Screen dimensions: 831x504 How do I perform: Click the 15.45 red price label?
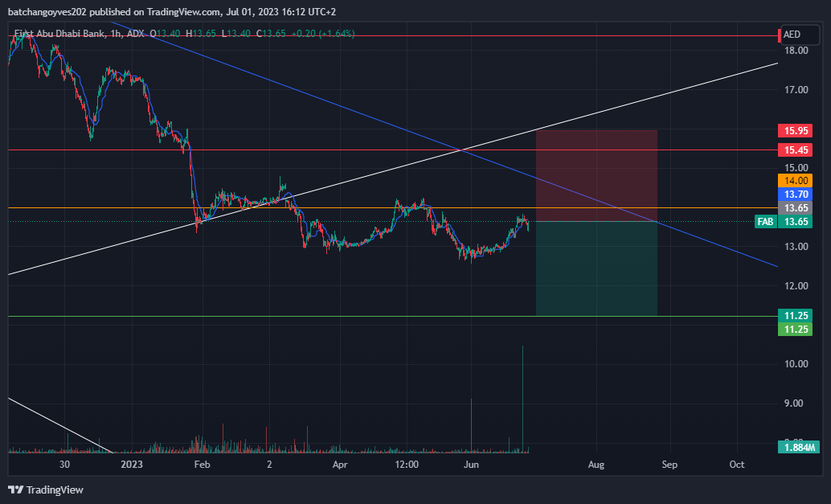click(795, 150)
